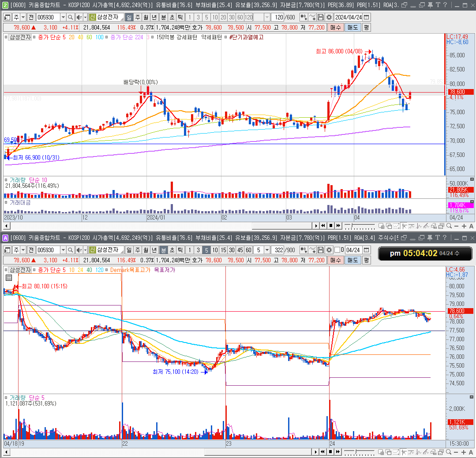This screenshot has width=476, height=458.
Task: Switch top chart to weekly 주 period
Action: coord(138,17)
